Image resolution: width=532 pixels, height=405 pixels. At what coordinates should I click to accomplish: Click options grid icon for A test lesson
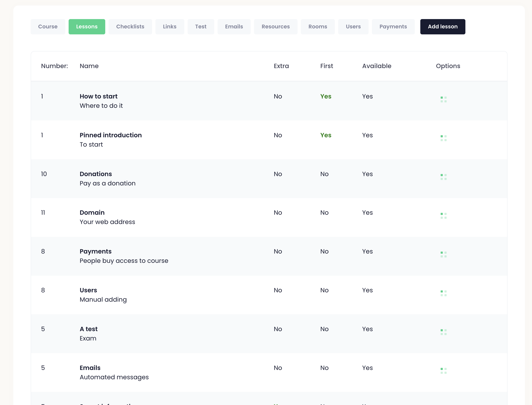click(443, 332)
